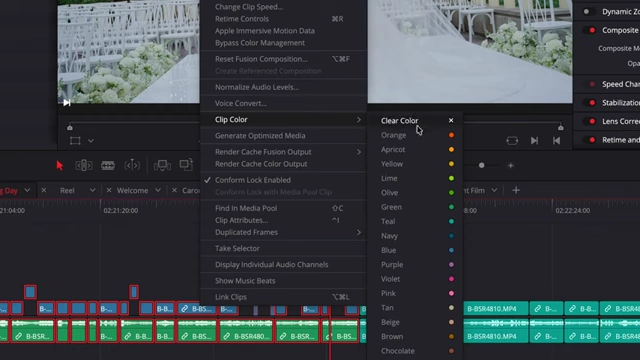The image size is (640, 360).
Task: Click the X beside Clear Color
Action: pos(451,120)
